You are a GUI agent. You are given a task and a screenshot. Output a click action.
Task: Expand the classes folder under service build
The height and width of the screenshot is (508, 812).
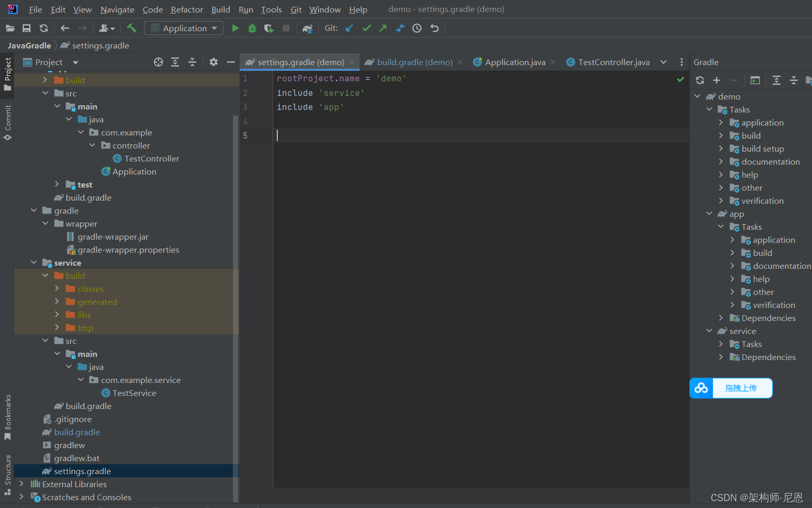pos(57,288)
